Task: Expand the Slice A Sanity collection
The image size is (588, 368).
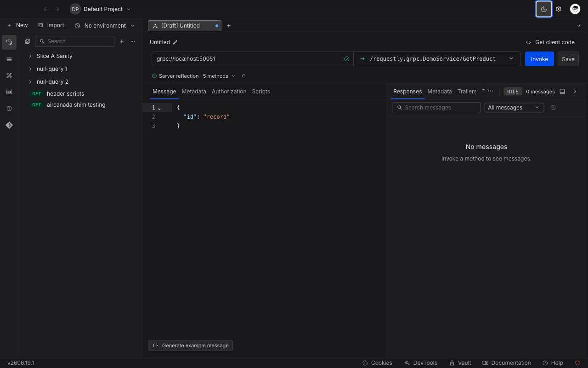Action: 30,56
